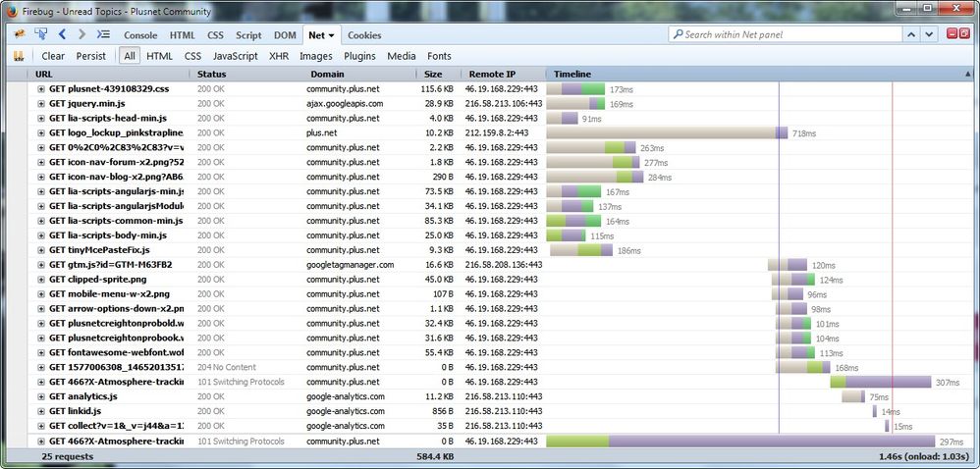Activate the element inspector icon
Image resolution: width=980 pixels, height=469 pixels.
(41, 34)
